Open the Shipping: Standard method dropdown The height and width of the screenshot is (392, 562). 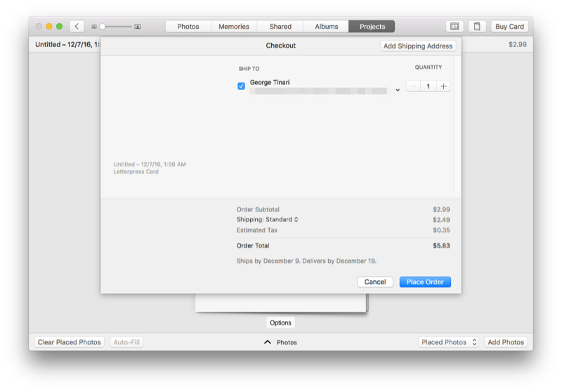268,220
